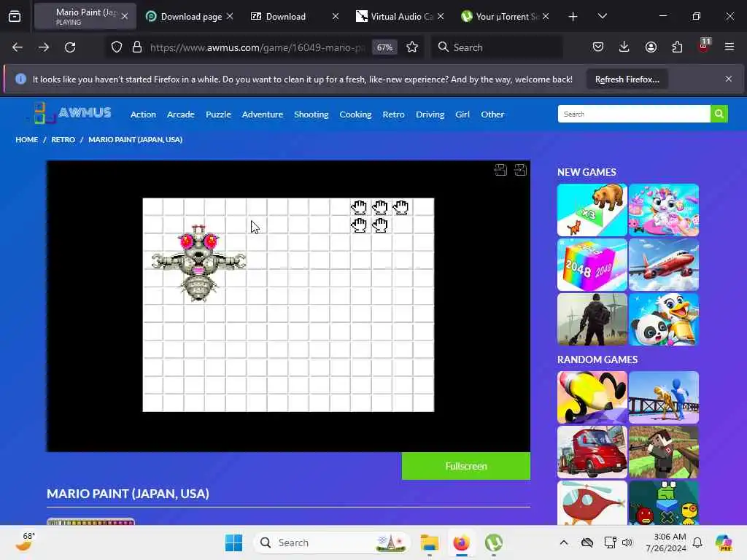This screenshot has width=747, height=560.
Task: Open the Other games category
Action: (492, 114)
